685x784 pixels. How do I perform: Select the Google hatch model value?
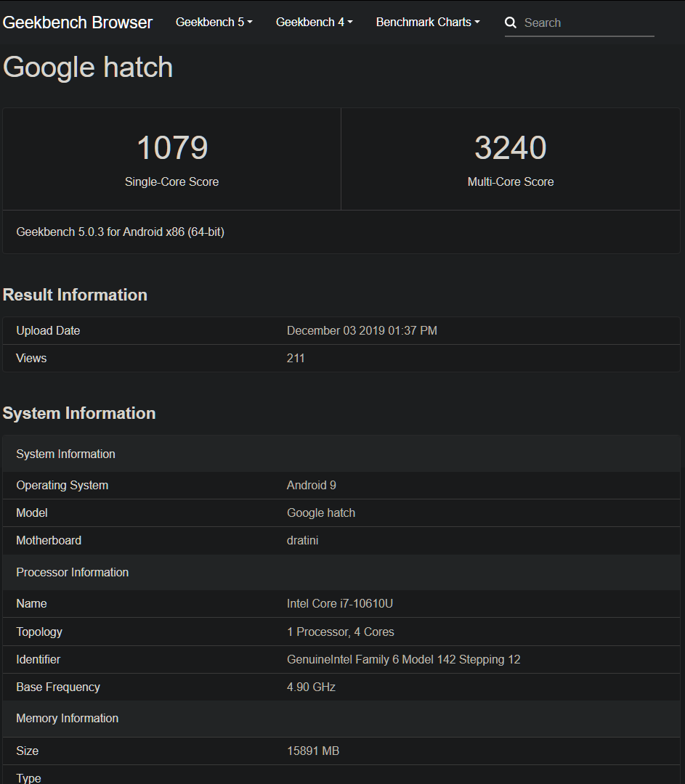click(321, 513)
